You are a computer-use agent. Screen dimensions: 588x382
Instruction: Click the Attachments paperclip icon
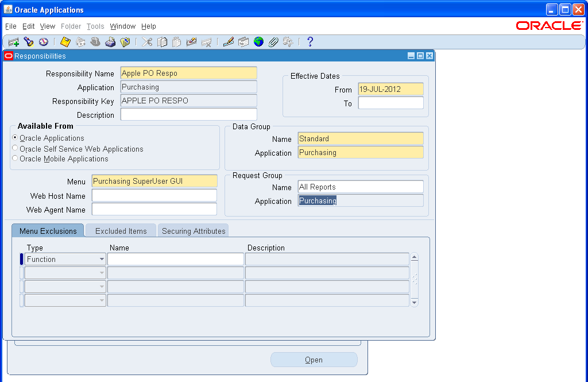point(273,42)
